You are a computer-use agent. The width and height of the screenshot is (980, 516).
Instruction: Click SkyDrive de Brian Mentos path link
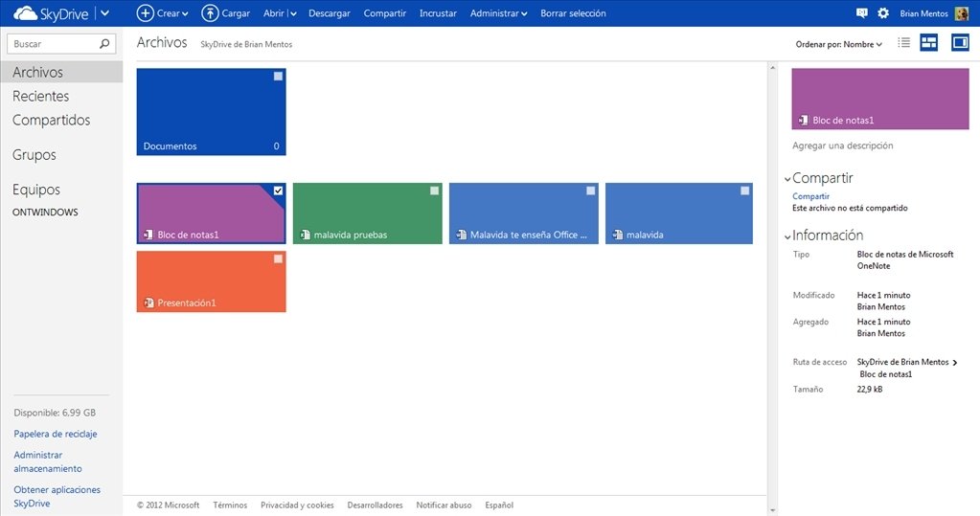coord(902,362)
